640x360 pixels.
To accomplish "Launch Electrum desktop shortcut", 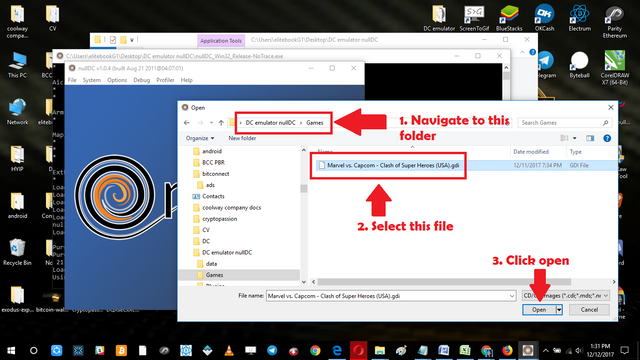I will point(580,18).
